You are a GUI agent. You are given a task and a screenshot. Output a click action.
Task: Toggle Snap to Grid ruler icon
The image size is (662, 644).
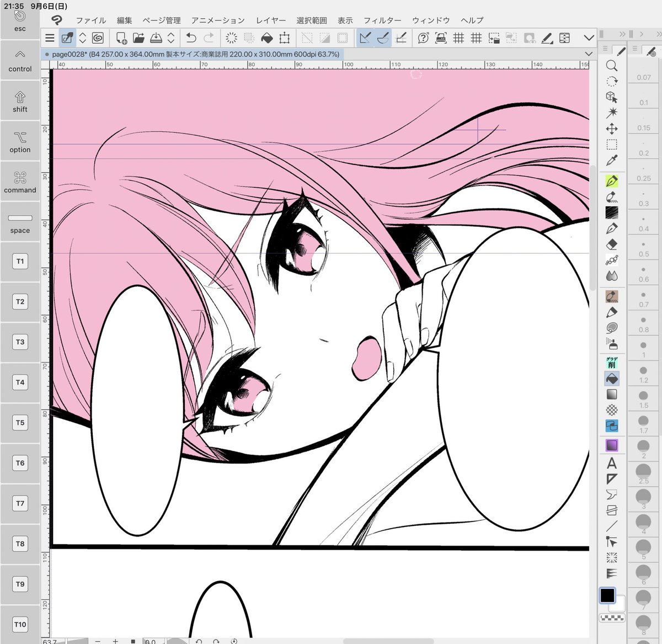pyautogui.click(x=401, y=38)
